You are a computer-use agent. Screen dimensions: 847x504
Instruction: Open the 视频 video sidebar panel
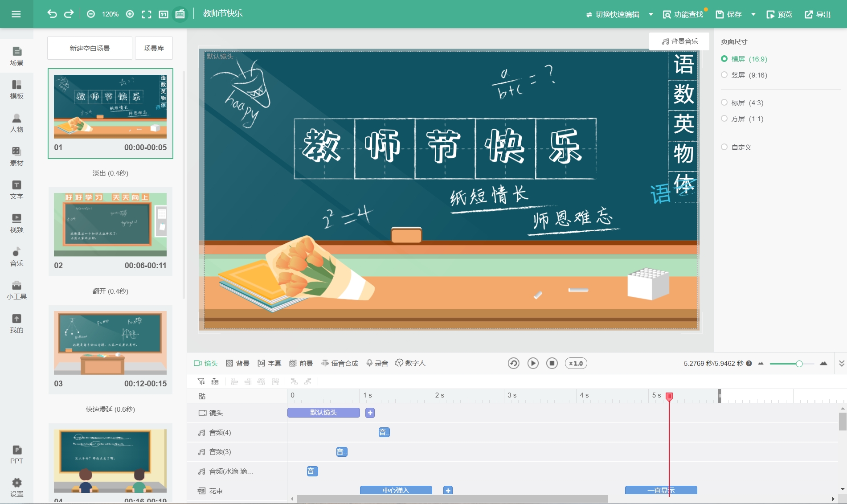[x=16, y=223]
